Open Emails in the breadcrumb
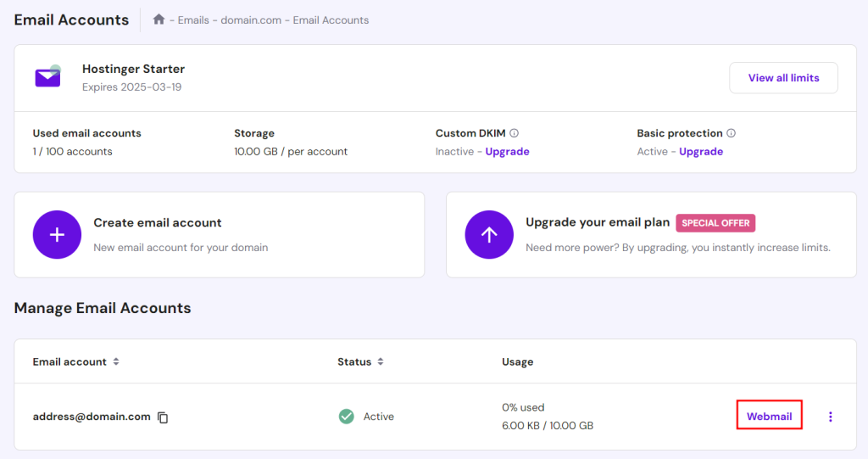Screen dimensions: 868x459 pos(193,20)
